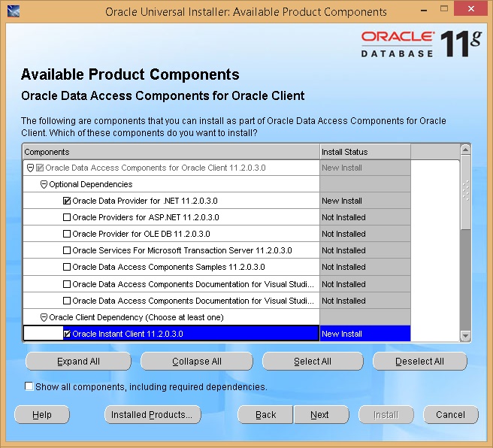Open Installed Products list

tap(153, 415)
